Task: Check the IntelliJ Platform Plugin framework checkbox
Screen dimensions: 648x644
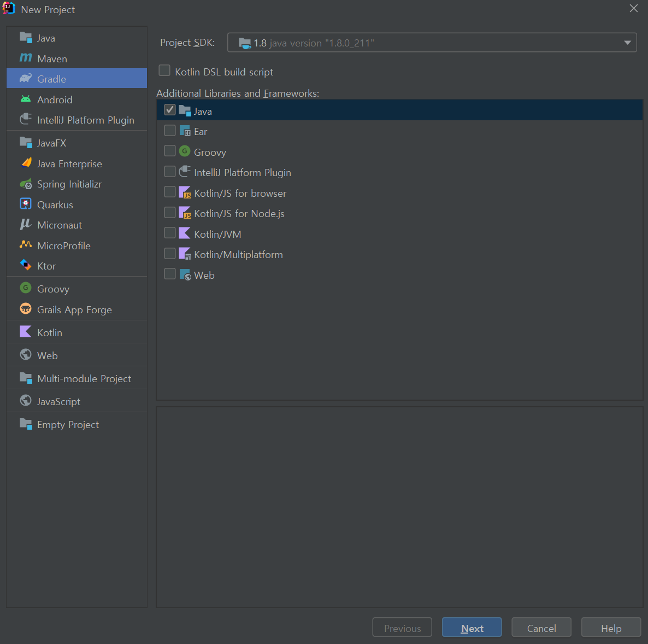Action: pos(170,172)
